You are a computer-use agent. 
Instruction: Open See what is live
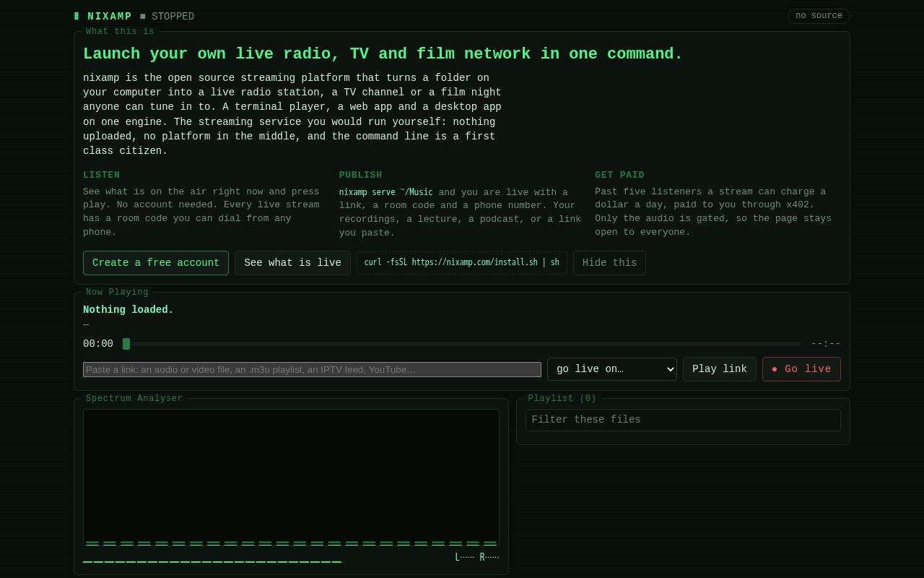[292, 263]
